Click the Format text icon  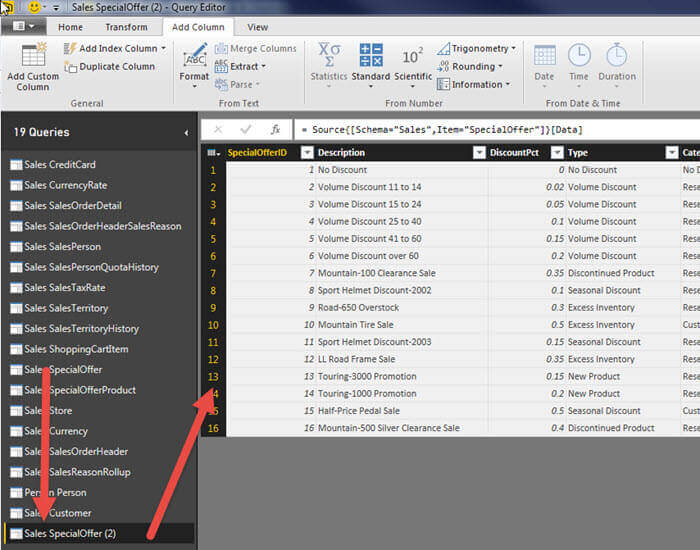tap(194, 56)
